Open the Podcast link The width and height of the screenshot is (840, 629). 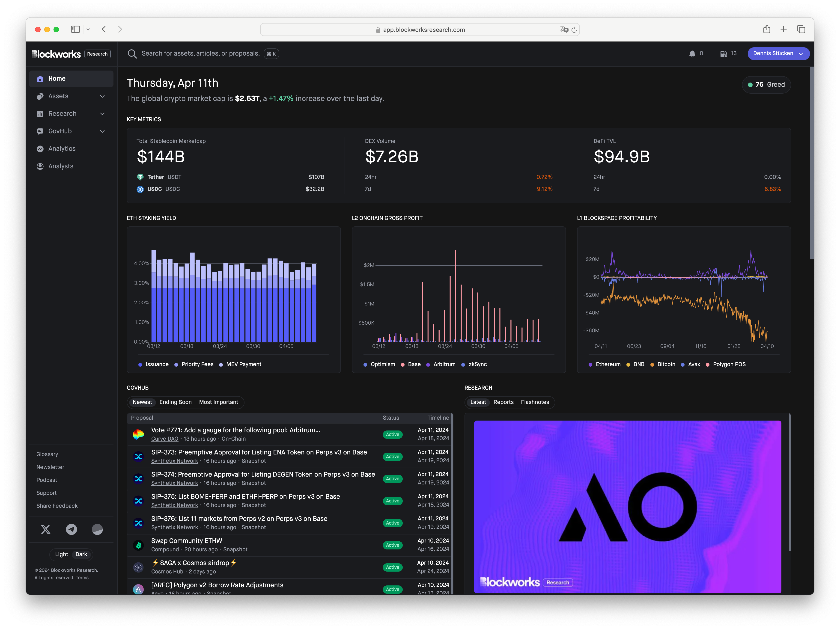coord(47,480)
